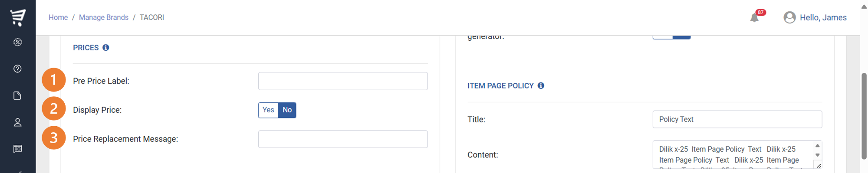
Task: Open the user profile sidebar icon
Action: point(18,122)
